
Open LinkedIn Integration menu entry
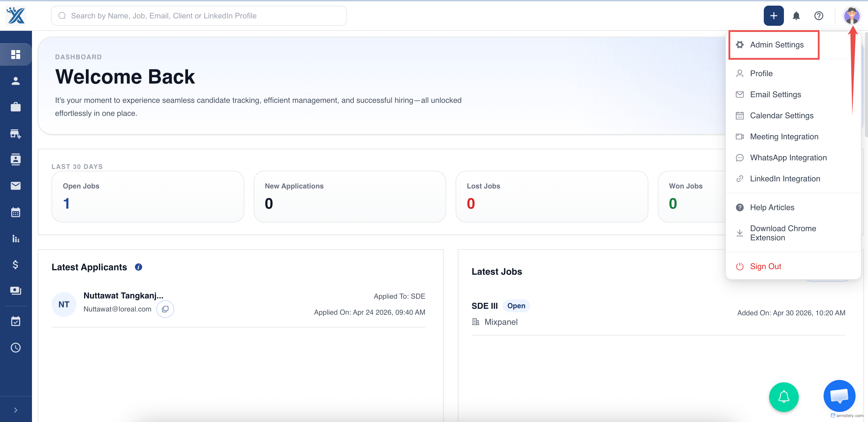coord(793,179)
